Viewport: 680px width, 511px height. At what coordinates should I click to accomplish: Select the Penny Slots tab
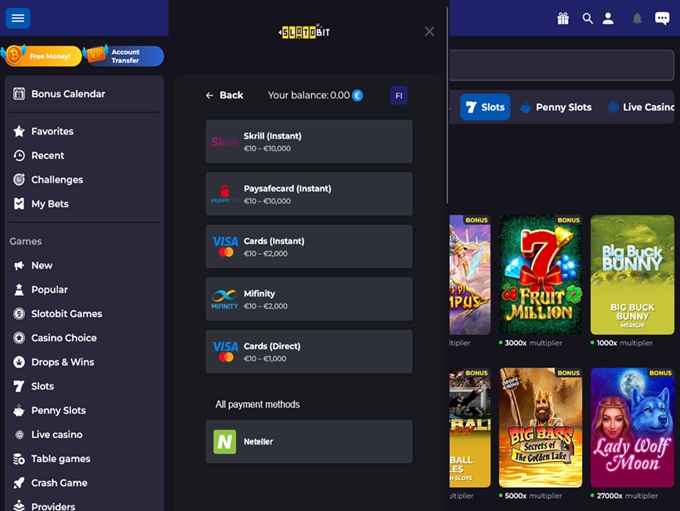coord(556,107)
